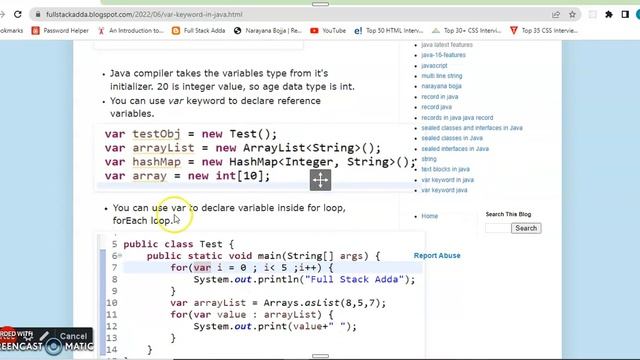Open Password Helper bookmark
This screenshot has width=640, height=360.
(60, 31)
